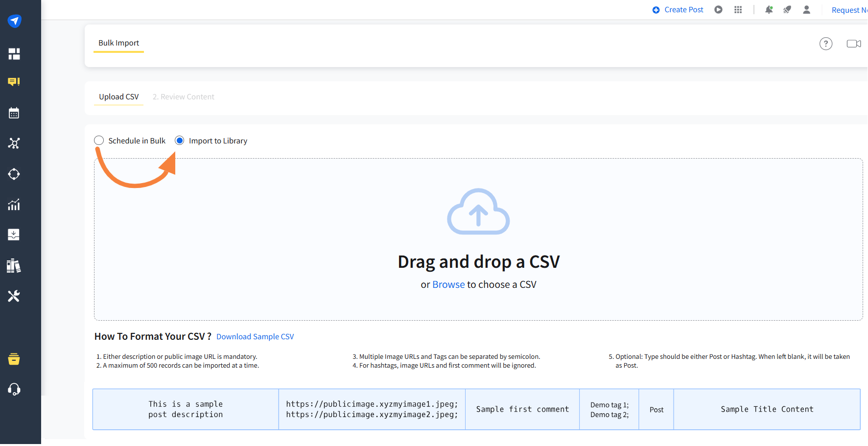
Task: Open the headset support icon
Action: tap(14, 389)
